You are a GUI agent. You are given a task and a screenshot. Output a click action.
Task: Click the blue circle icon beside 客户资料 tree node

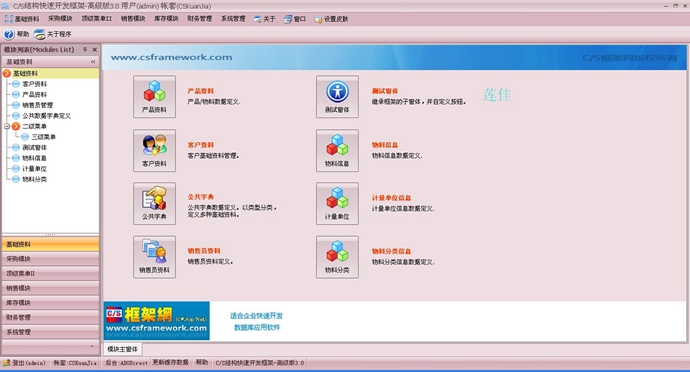[x=16, y=84]
